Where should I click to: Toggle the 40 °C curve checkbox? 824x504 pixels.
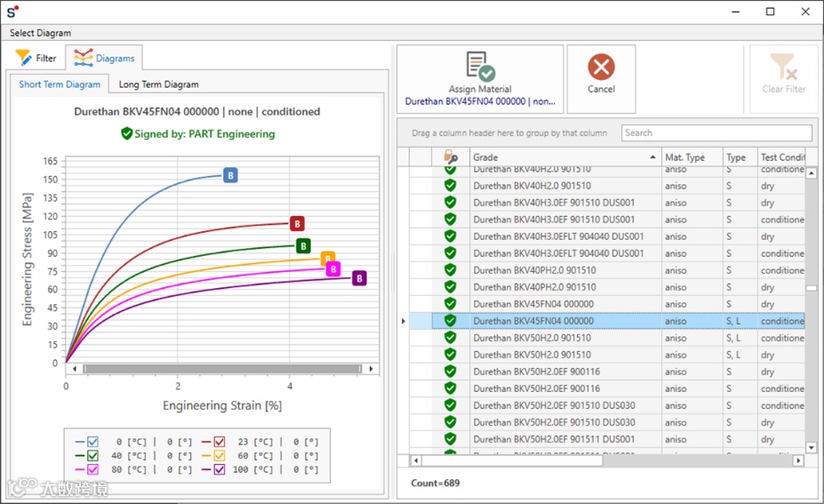tap(93, 456)
